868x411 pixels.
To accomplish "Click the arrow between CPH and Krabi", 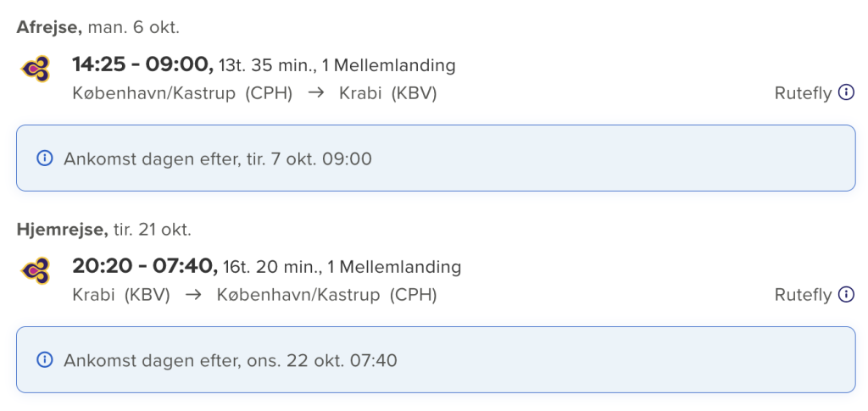I will point(316,93).
